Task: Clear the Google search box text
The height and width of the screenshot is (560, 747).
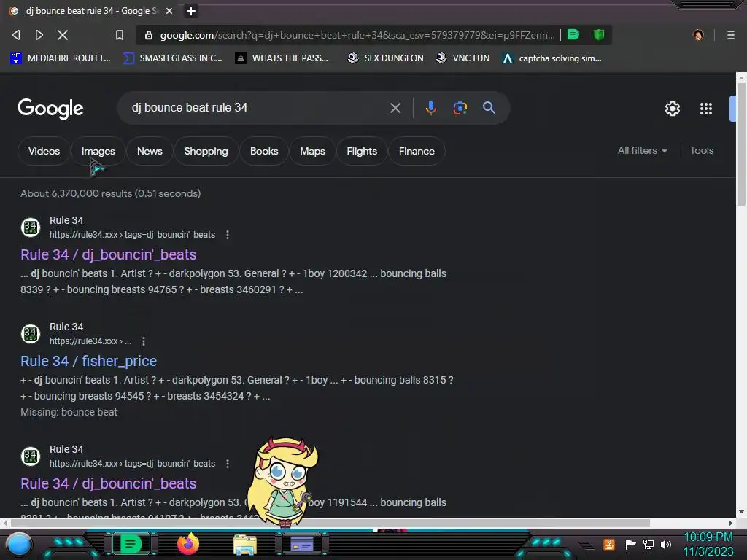Action: (x=395, y=108)
